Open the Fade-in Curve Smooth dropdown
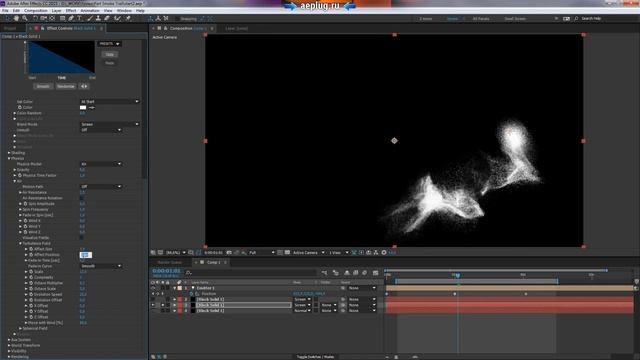Viewport: 640px width, 360px height. tap(101, 266)
